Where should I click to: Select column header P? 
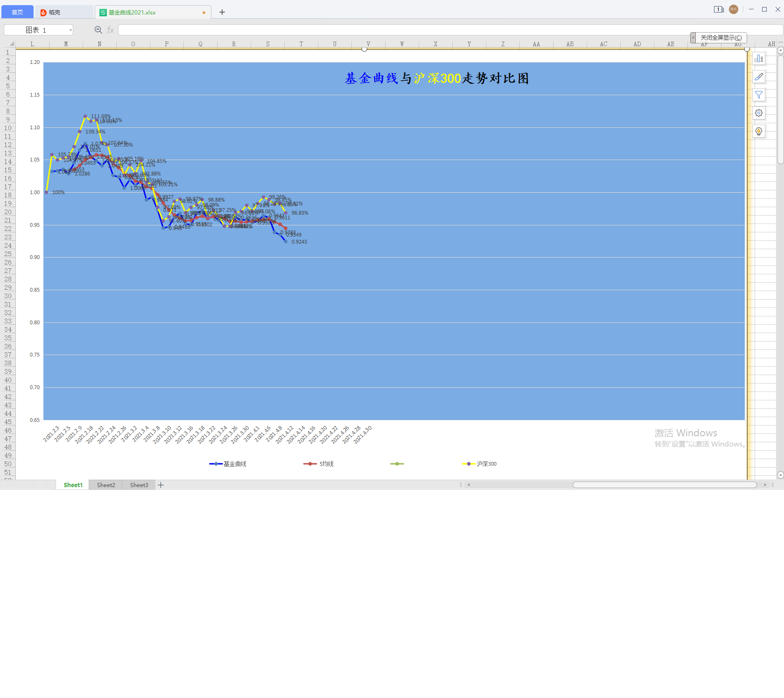tap(167, 44)
